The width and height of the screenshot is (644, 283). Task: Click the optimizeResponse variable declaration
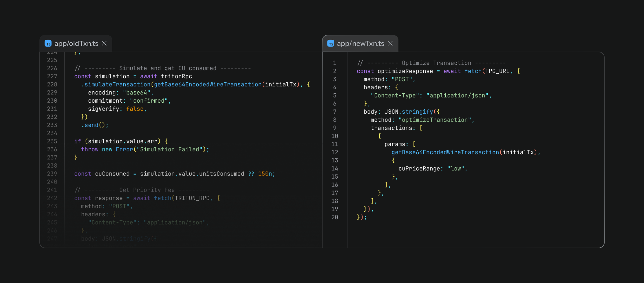coord(405,71)
